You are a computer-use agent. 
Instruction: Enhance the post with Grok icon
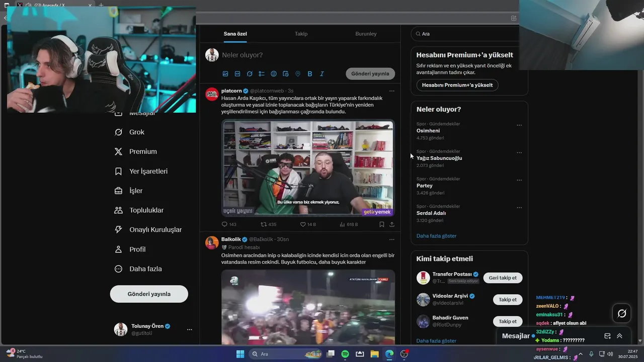point(250,74)
